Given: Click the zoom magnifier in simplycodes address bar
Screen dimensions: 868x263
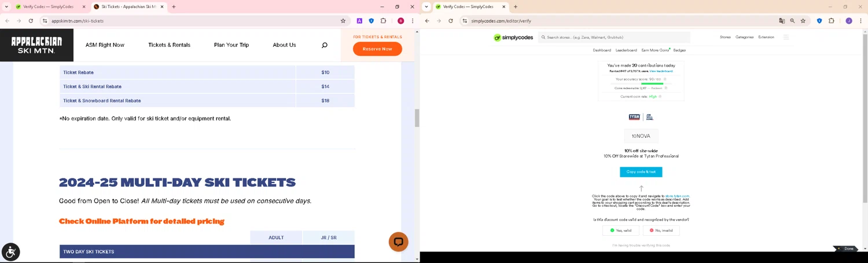Looking at the screenshot, I should point(792,21).
